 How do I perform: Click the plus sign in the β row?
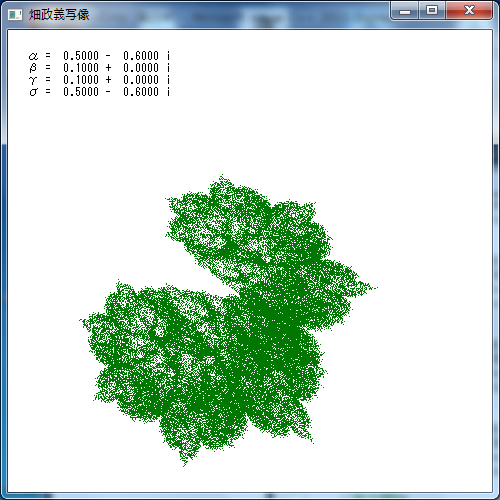[x=108, y=68]
